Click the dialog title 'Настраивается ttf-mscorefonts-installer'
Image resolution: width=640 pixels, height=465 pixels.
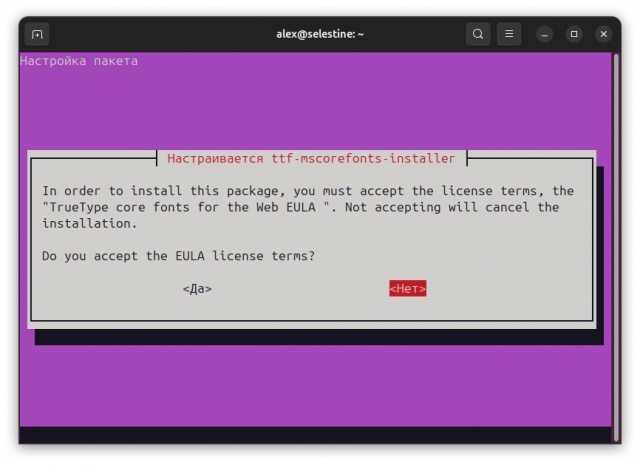tap(311, 158)
